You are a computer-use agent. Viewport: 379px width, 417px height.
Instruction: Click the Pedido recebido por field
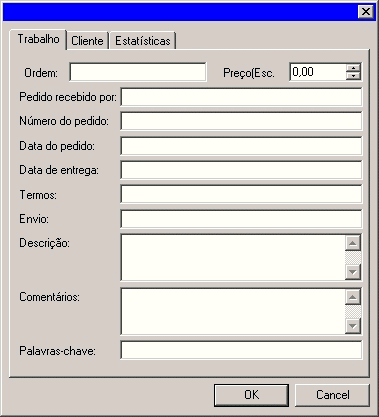[241, 97]
